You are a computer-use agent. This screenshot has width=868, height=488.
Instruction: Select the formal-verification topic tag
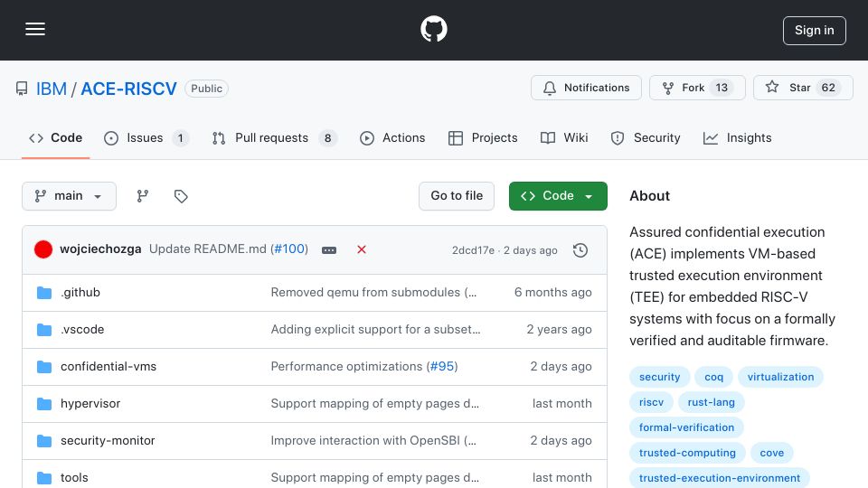coord(686,427)
